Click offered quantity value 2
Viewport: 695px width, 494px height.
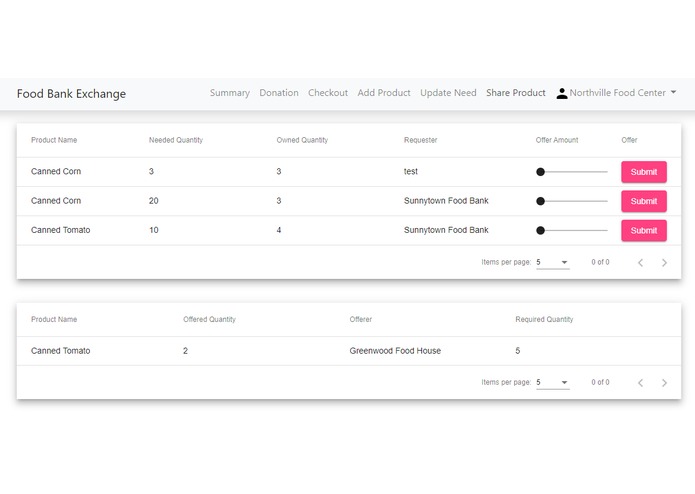coord(185,351)
